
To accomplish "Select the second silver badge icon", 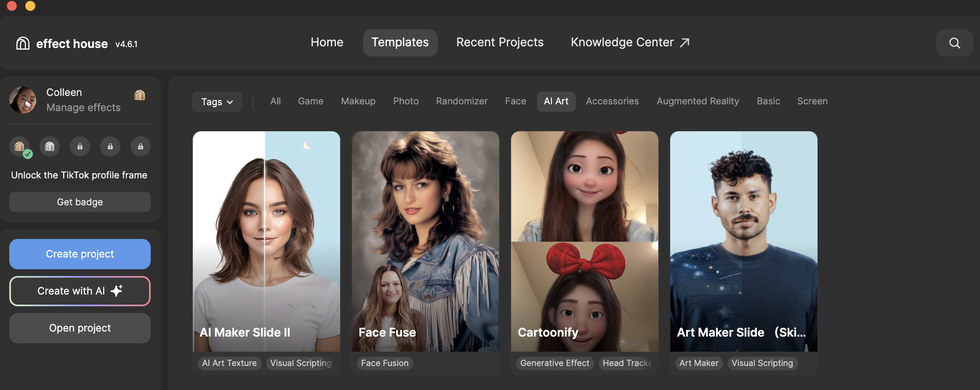I will (x=50, y=146).
